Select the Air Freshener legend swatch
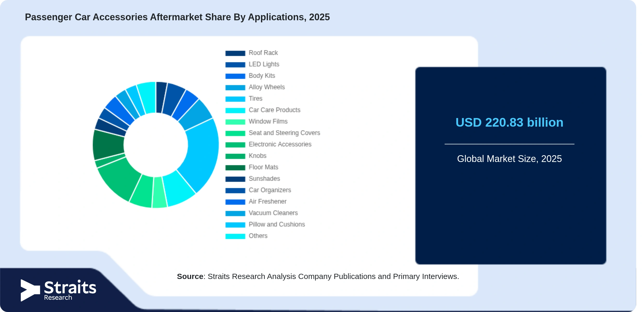This screenshot has height=312, width=644. click(x=235, y=202)
